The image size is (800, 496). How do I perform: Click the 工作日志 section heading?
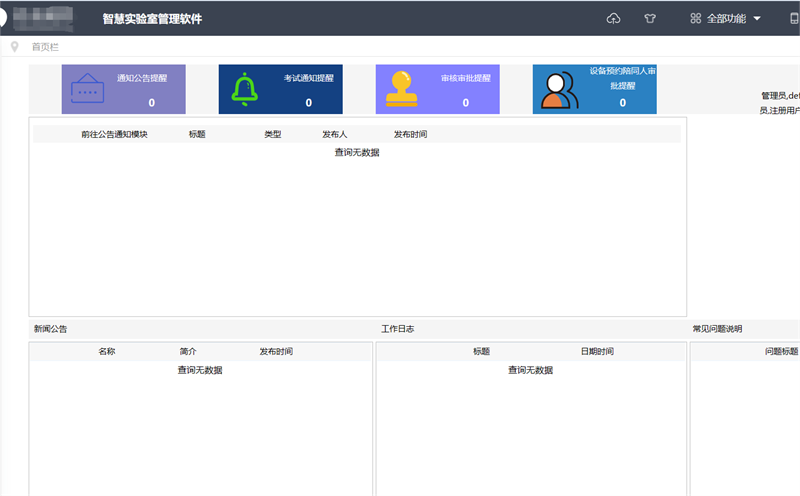398,329
